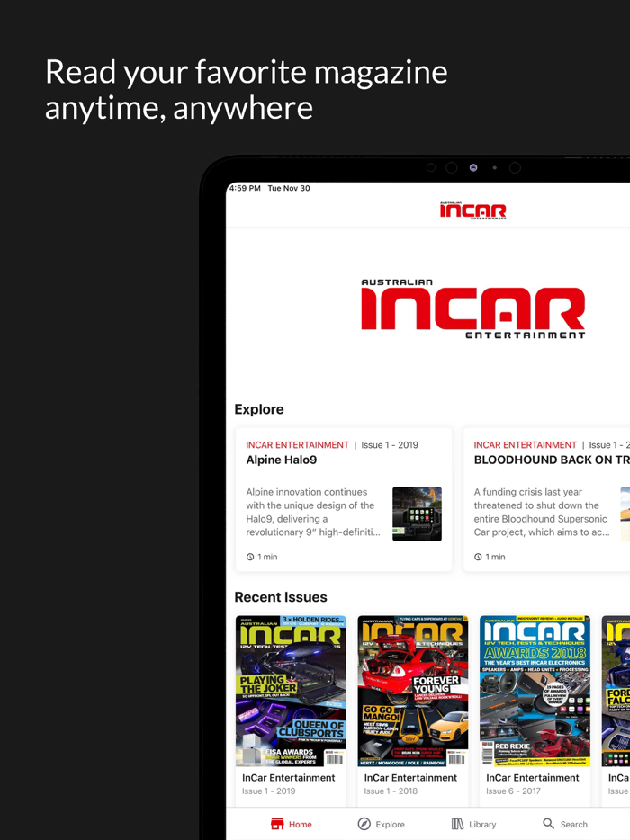This screenshot has width=630, height=840.
Task: Tap the Home storefront icon
Action: (x=276, y=824)
